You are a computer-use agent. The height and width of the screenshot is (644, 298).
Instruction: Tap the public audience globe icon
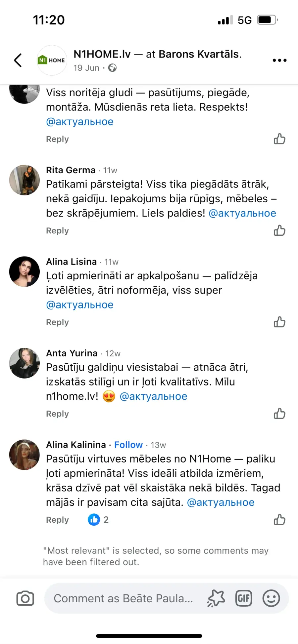[113, 68]
